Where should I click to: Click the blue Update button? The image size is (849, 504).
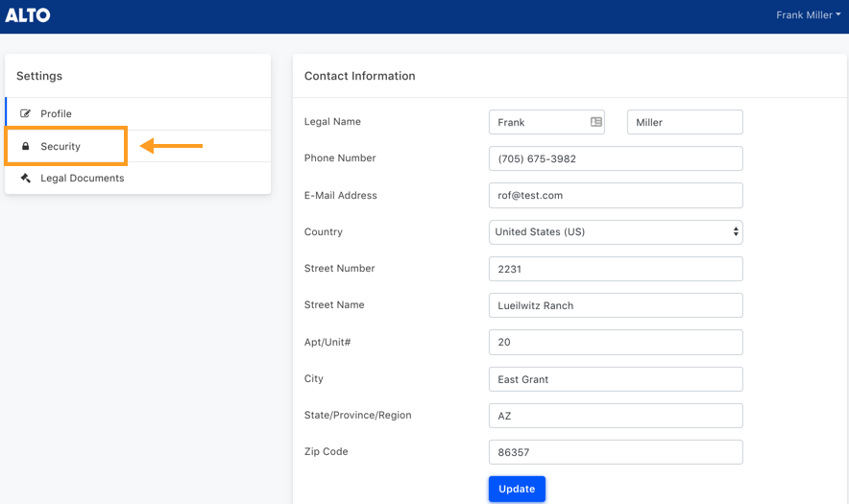(x=517, y=489)
